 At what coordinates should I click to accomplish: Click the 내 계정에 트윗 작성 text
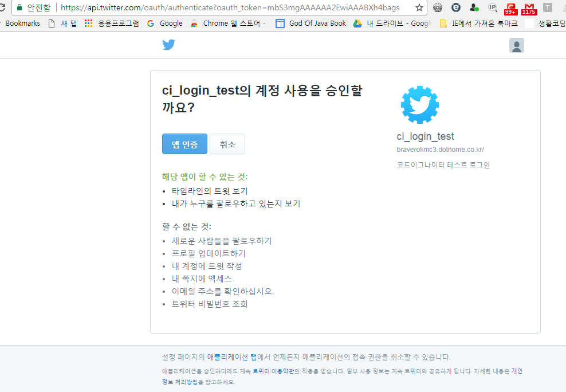[207, 266]
